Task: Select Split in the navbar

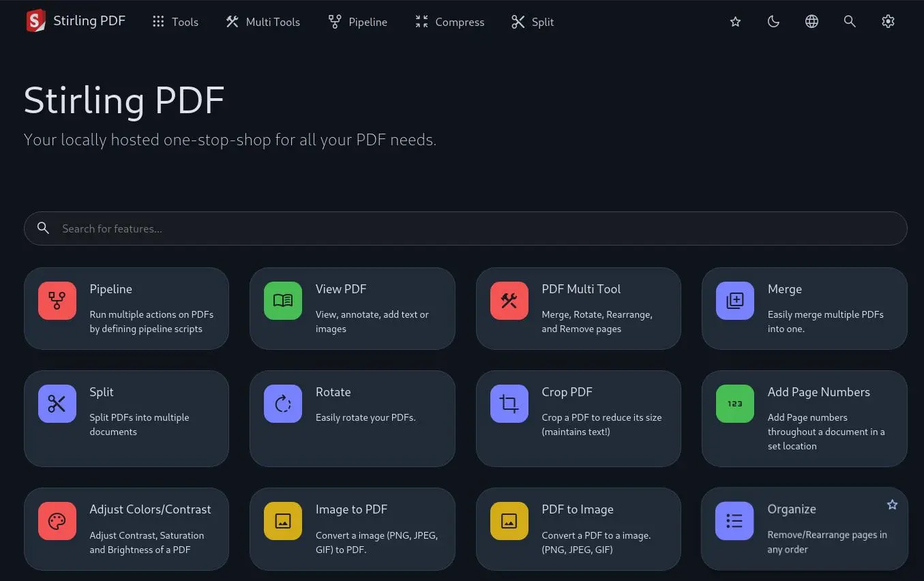Action: point(533,22)
